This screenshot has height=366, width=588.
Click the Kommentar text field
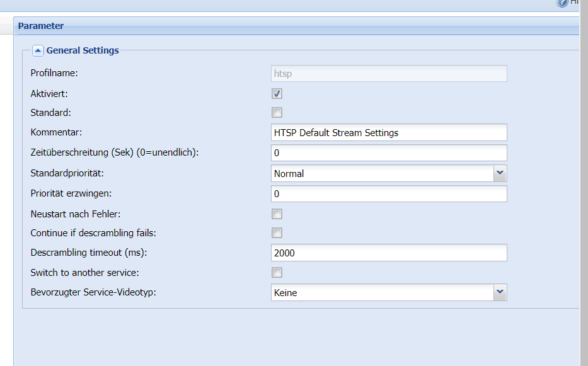[x=389, y=132]
